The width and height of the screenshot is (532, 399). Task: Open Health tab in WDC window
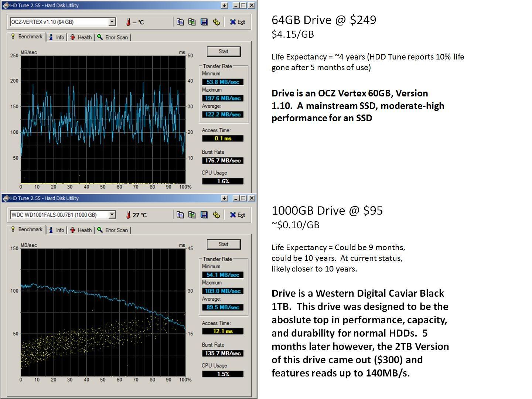click(x=81, y=230)
